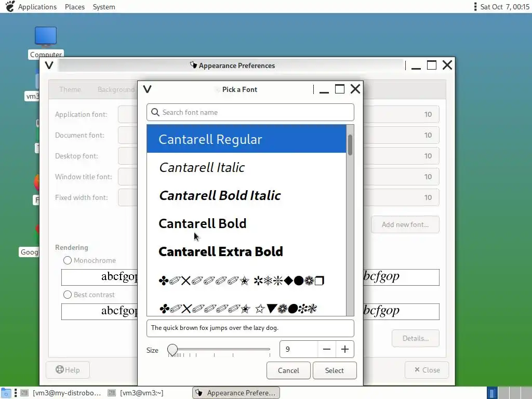Click the font size slider handle
The image size is (532, 399).
pos(172,349)
